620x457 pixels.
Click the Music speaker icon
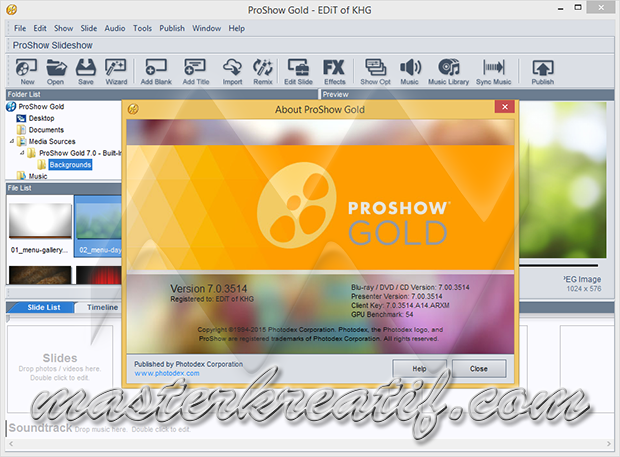pos(410,72)
